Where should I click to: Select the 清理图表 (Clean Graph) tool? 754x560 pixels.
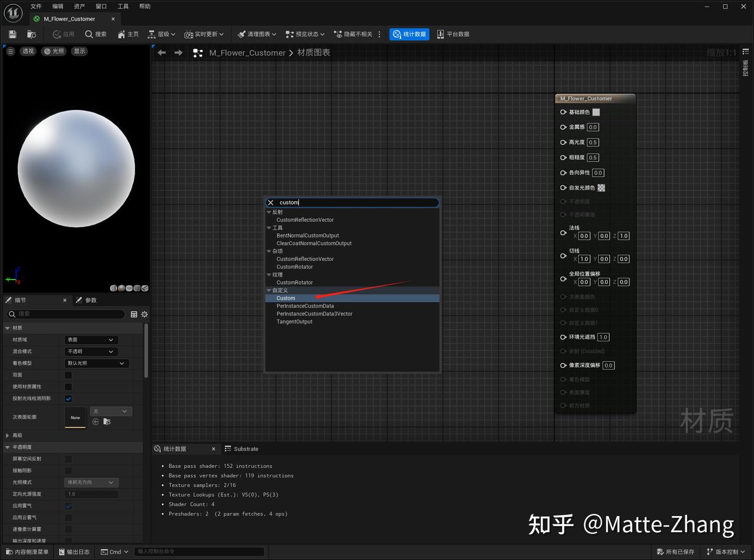point(255,34)
